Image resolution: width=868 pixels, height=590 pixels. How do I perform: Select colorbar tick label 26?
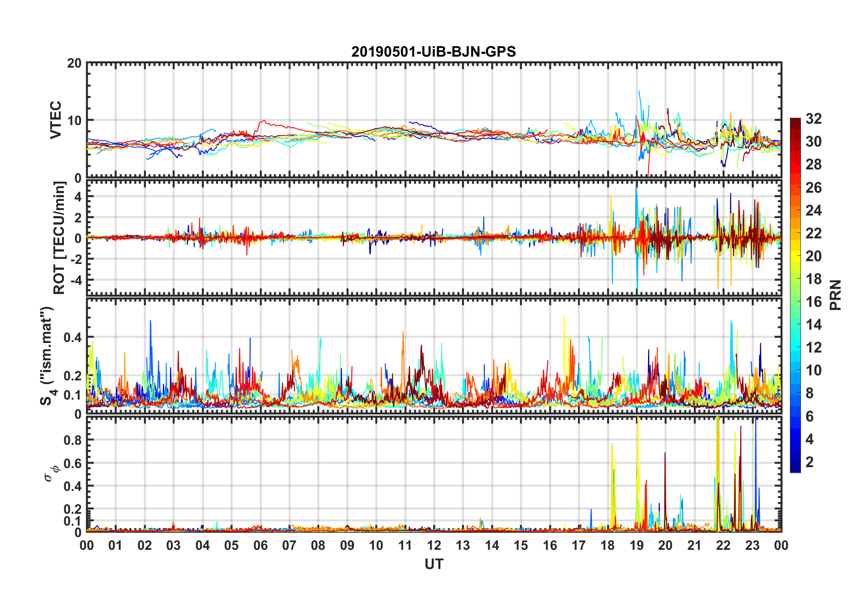pyautogui.click(x=813, y=188)
